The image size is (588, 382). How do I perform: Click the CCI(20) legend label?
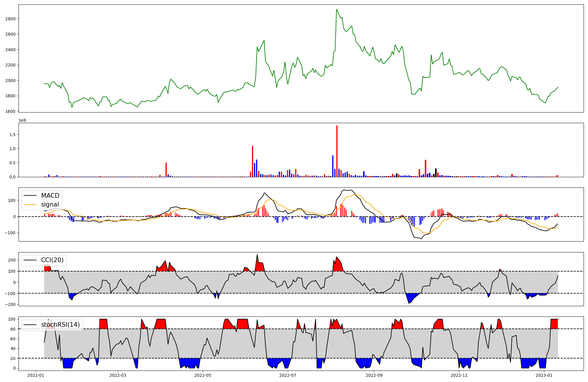coord(52,260)
